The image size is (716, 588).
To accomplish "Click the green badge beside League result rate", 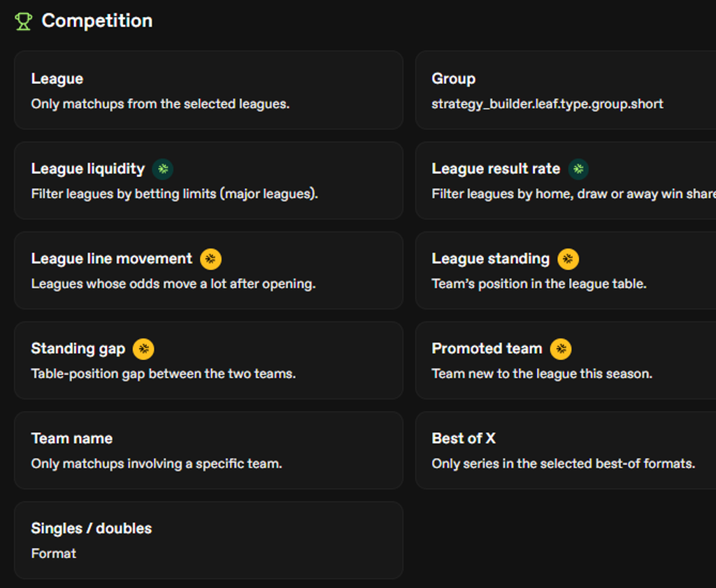I will [578, 169].
